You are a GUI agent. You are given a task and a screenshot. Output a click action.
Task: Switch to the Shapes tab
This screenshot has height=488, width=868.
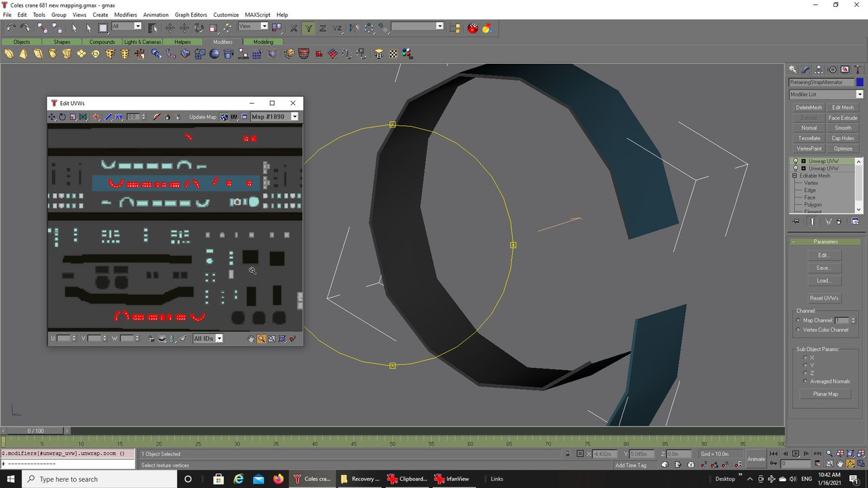[62, 42]
